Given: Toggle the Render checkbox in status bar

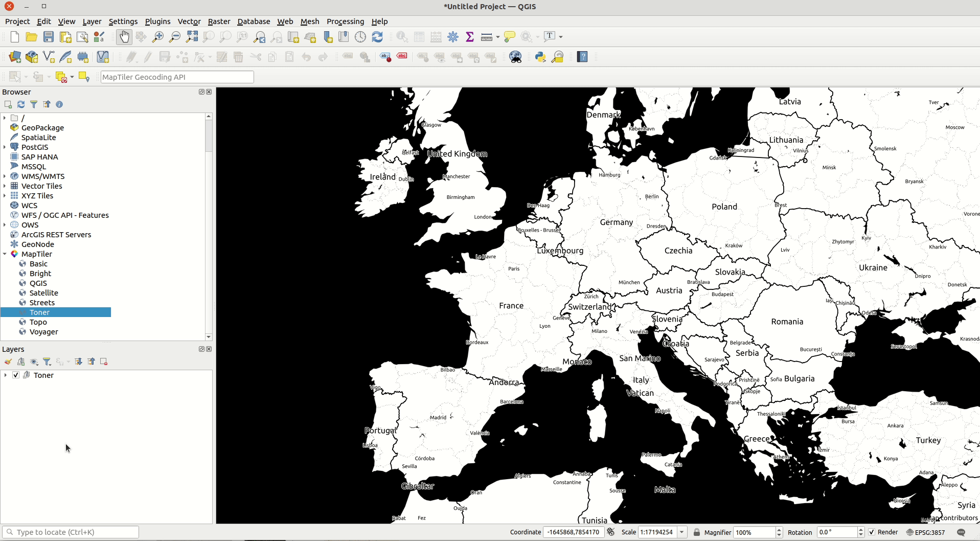Looking at the screenshot, I should click(x=872, y=532).
